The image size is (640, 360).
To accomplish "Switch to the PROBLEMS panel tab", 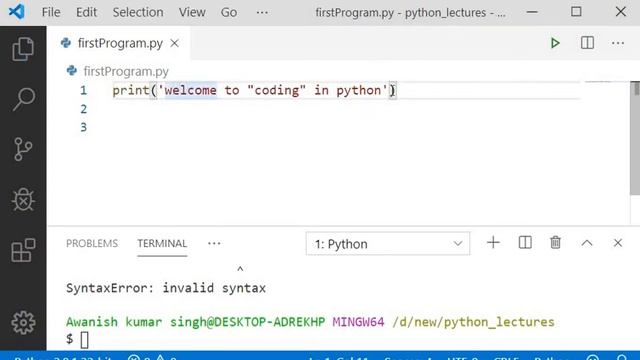I will [x=92, y=243].
